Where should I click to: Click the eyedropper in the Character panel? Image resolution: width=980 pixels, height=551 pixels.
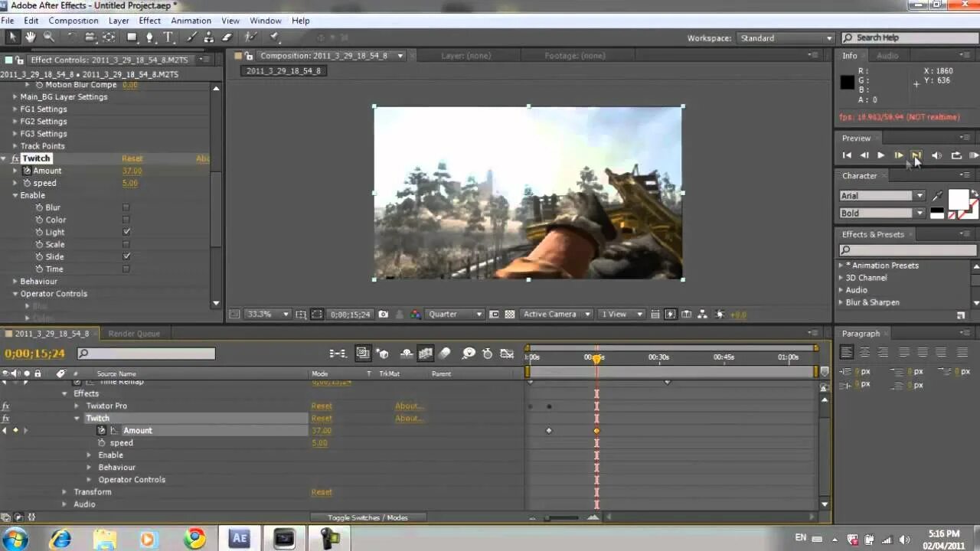pos(938,196)
